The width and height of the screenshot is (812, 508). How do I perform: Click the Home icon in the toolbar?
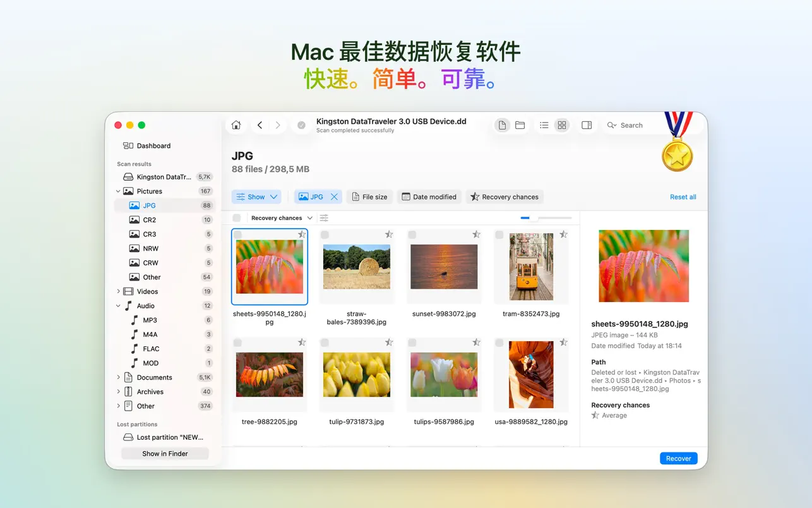[x=236, y=125]
